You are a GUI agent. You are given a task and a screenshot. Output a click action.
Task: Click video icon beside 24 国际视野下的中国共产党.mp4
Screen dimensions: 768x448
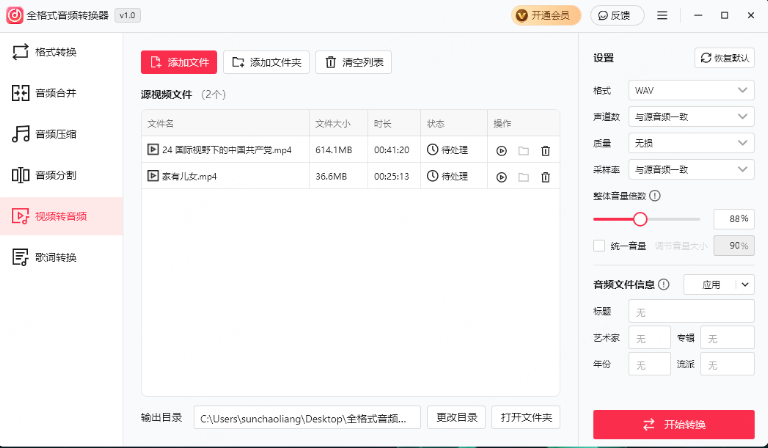[x=153, y=149]
